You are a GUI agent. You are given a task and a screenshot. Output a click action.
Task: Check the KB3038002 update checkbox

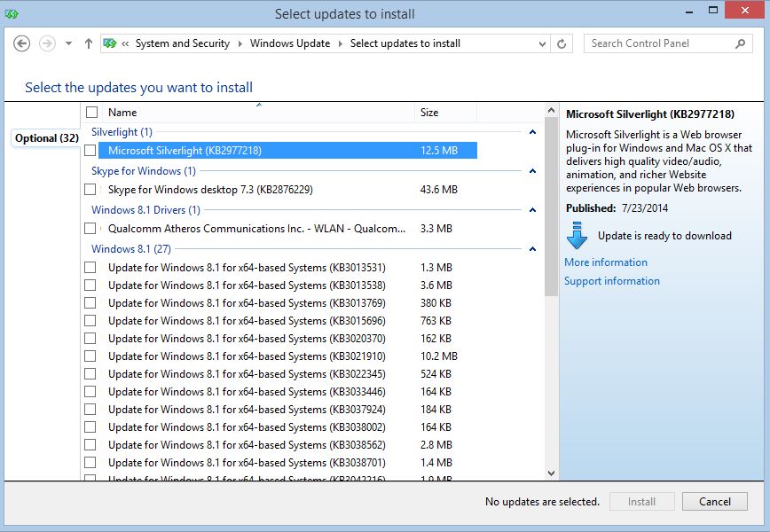pos(90,427)
